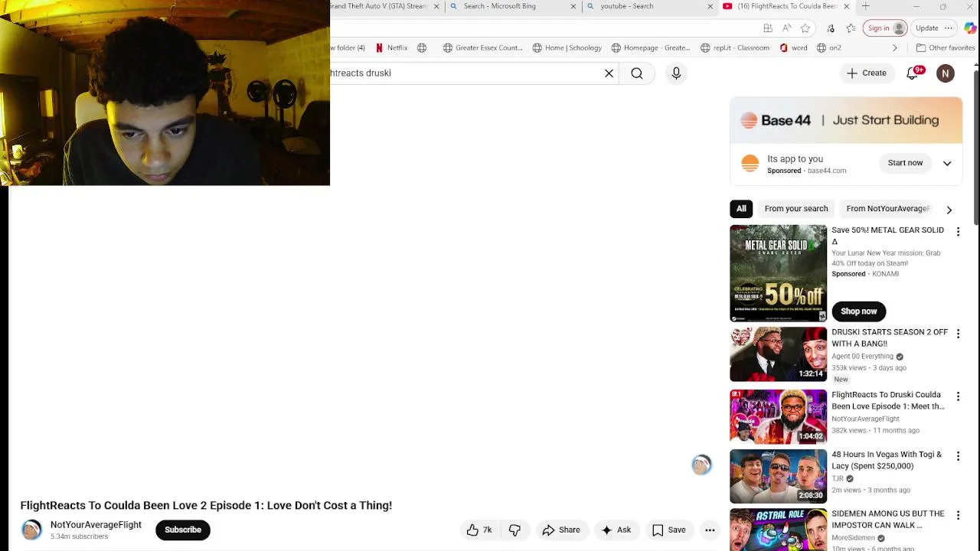
Task: Open options for 48 Hours In Vegas video
Action: [958, 456]
